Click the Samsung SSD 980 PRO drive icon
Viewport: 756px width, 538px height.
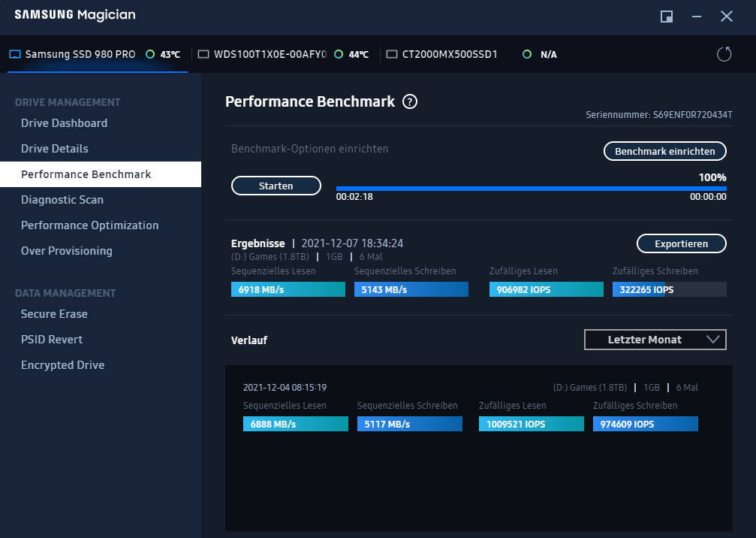(x=15, y=54)
